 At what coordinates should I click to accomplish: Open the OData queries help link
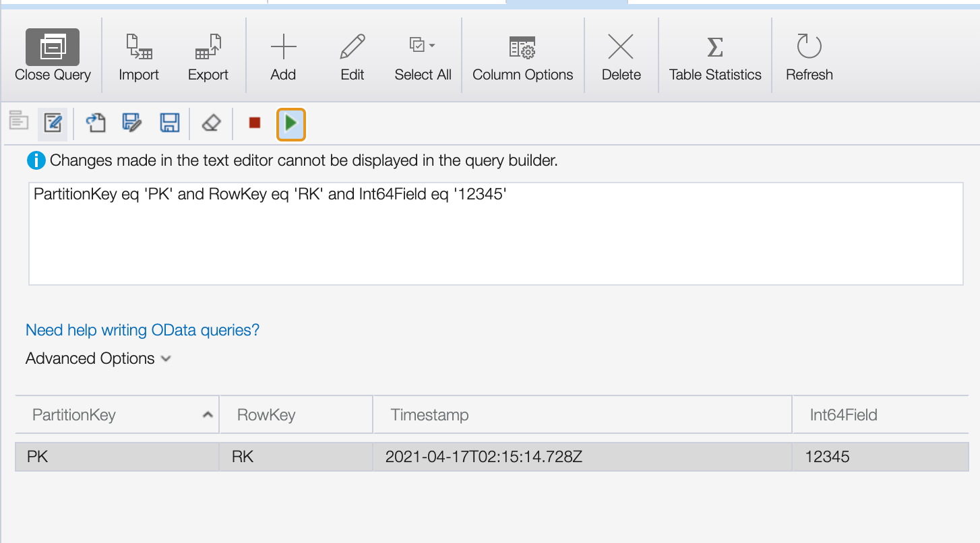click(142, 329)
